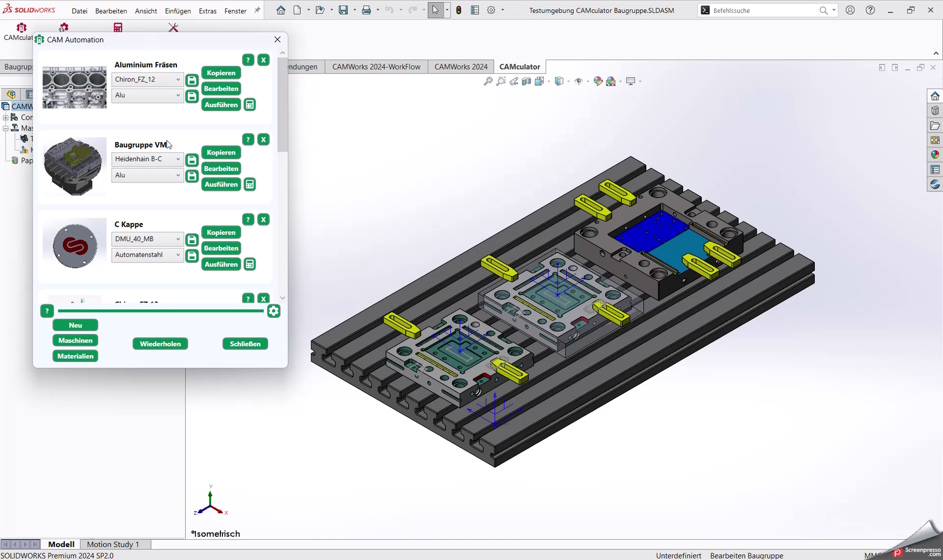The image size is (943, 560).
Task: Click the green progress bar in CAM Automation
Action: click(161, 311)
